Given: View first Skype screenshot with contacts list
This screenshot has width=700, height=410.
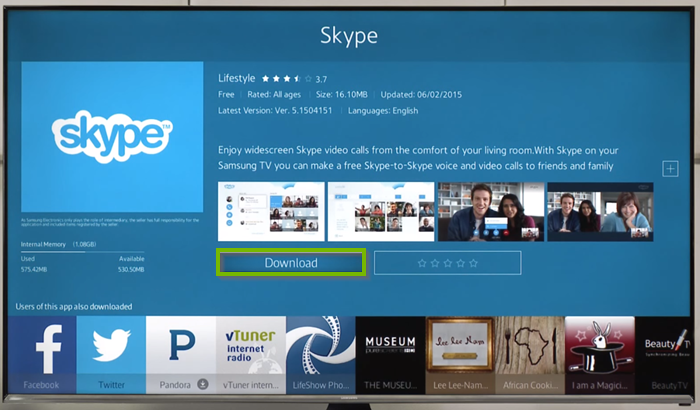Looking at the screenshot, I should tap(271, 212).
